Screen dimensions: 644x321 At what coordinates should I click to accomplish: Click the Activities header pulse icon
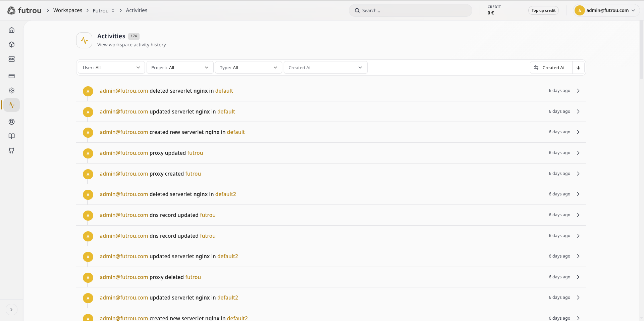pos(84,40)
